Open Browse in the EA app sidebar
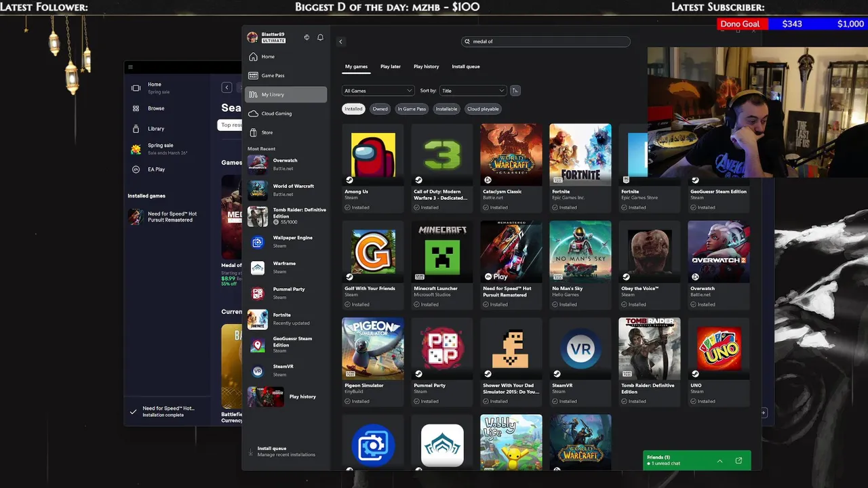 pos(167,108)
